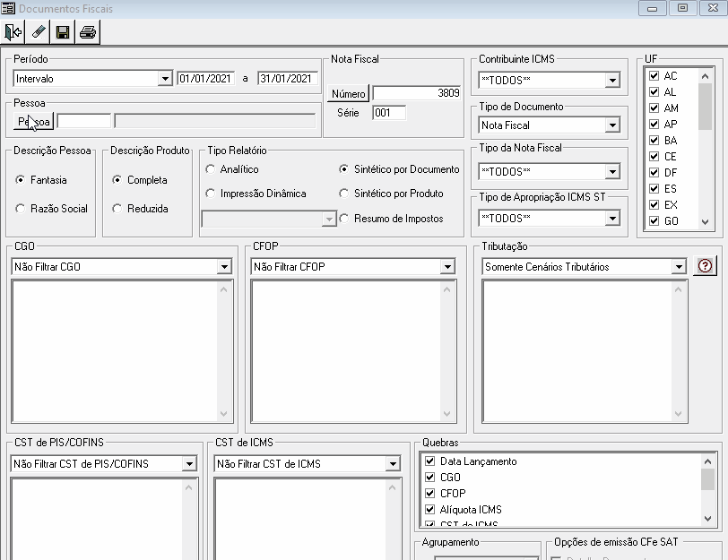This screenshot has width=728, height=560.
Task: Click the Pessoa lookup button
Action: point(33,122)
